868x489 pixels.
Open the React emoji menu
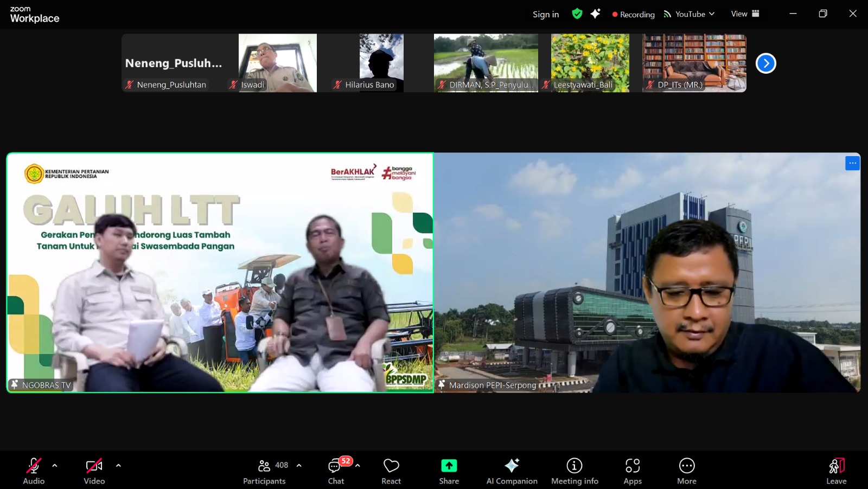point(391,471)
